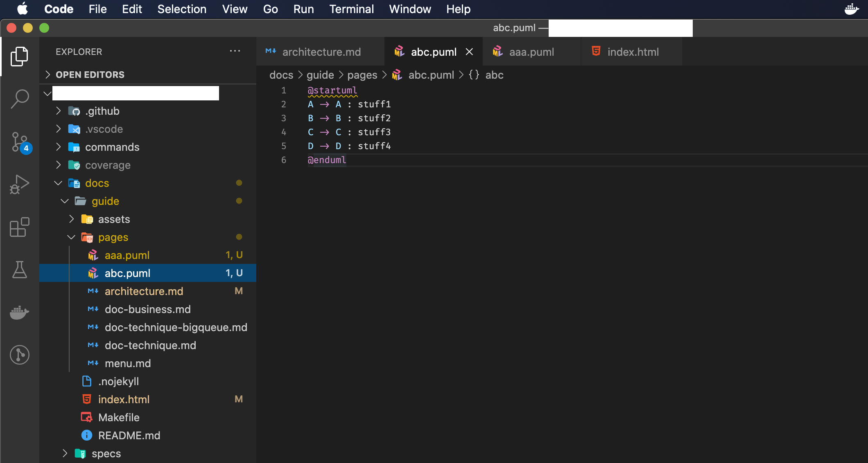The image size is (868, 463).
Task: Open Explorer more actions ellipsis
Action: [235, 51]
